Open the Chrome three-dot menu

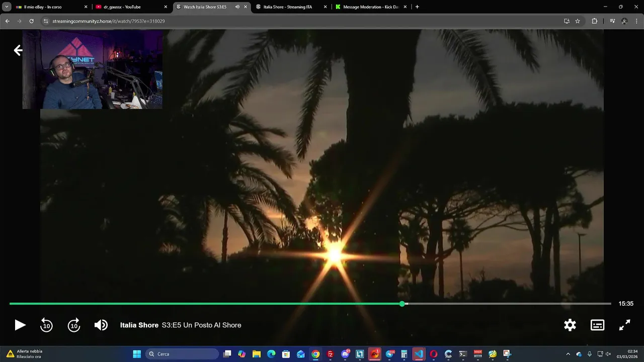pyautogui.click(x=637, y=21)
